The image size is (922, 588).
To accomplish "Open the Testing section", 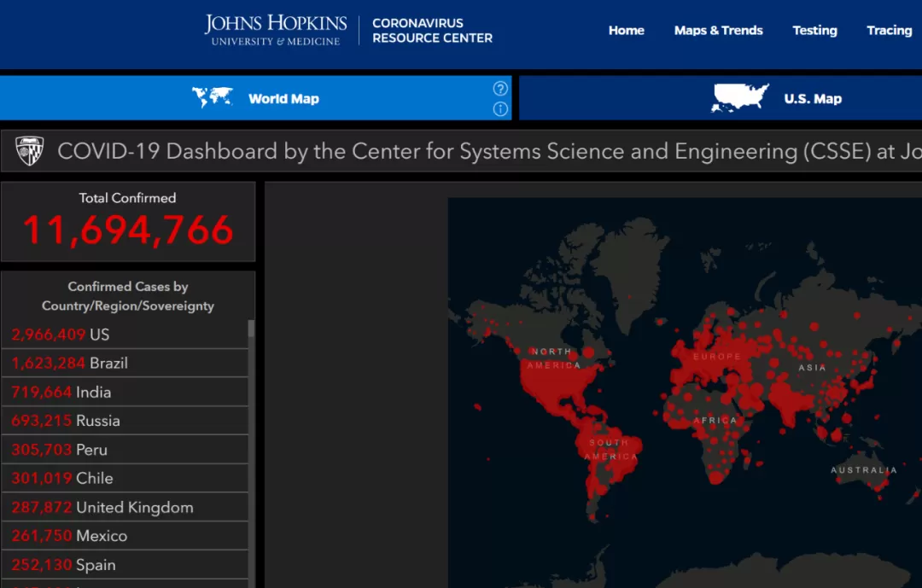I will tap(814, 30).
